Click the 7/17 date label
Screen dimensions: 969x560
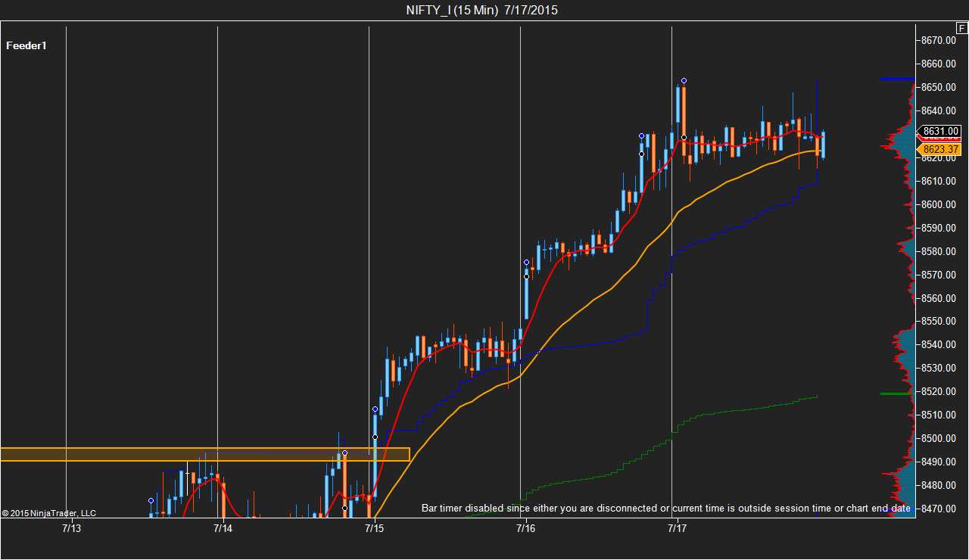point(677,528)
